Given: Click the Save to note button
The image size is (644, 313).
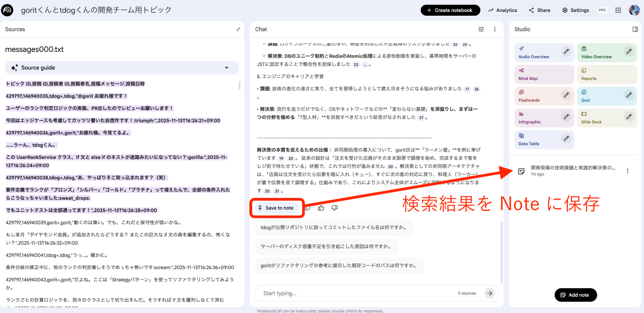Looking at the screenshot, I should click(276, 208).
